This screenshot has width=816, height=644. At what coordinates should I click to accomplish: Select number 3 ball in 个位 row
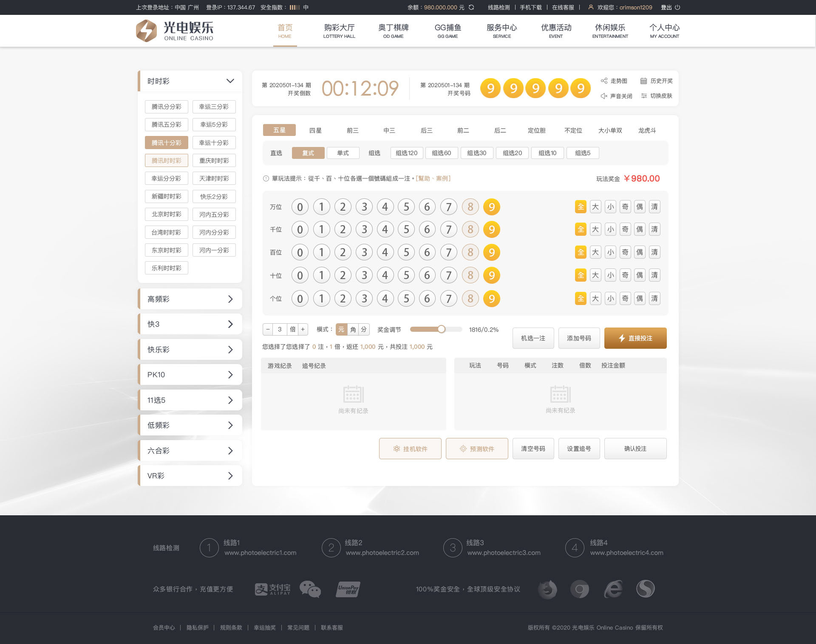364,299
